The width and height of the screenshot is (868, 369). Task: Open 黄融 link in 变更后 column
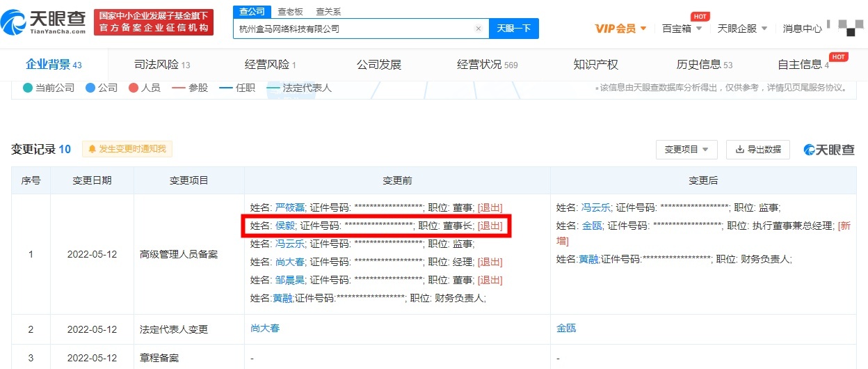point(588,259)
